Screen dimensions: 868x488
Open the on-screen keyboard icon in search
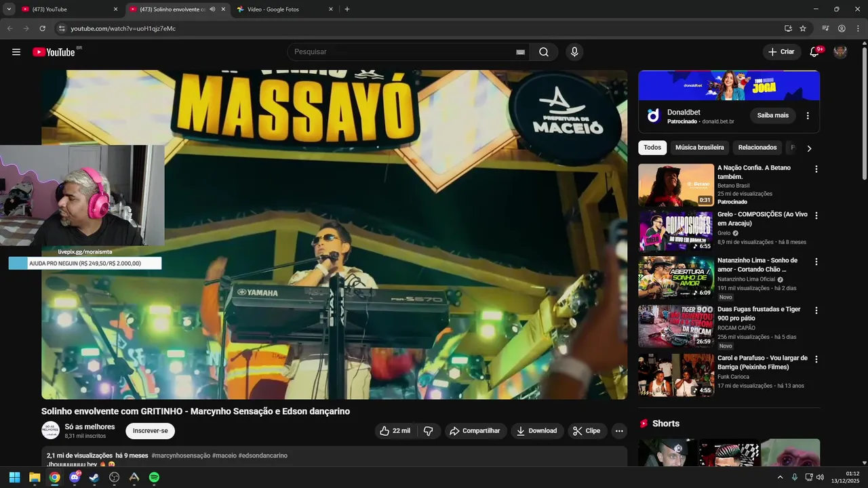tap(521, 52)
